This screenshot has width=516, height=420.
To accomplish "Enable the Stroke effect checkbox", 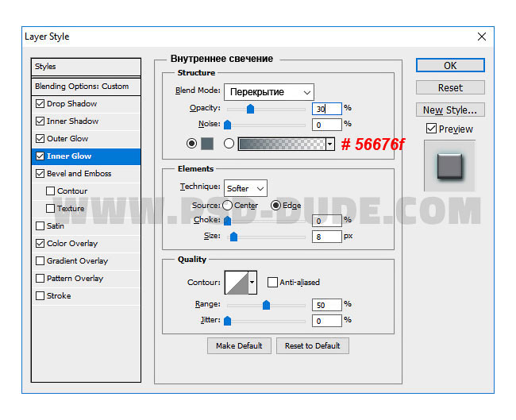I will click(40, 295).
